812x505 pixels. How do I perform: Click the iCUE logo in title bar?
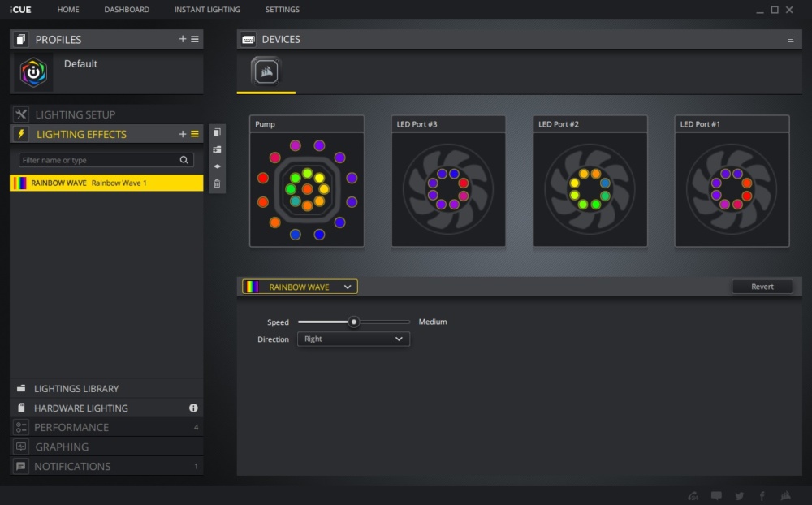[x=20, y=9]
